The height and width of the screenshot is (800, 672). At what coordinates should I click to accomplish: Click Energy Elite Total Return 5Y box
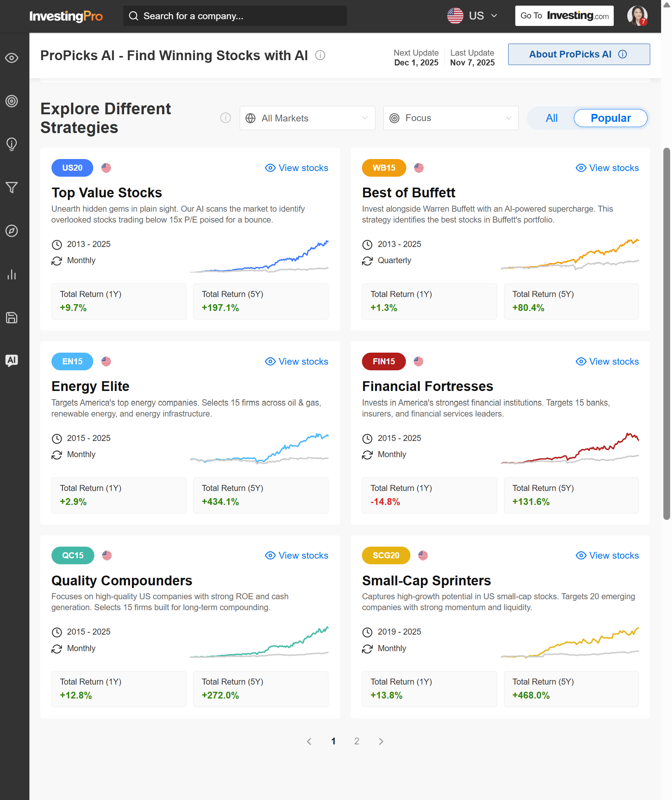(261, 495)
